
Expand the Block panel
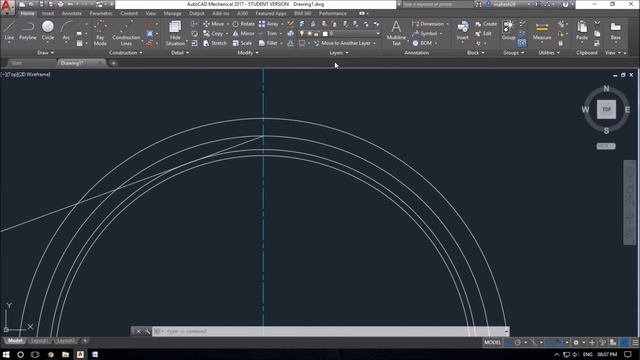coord(476,53)
